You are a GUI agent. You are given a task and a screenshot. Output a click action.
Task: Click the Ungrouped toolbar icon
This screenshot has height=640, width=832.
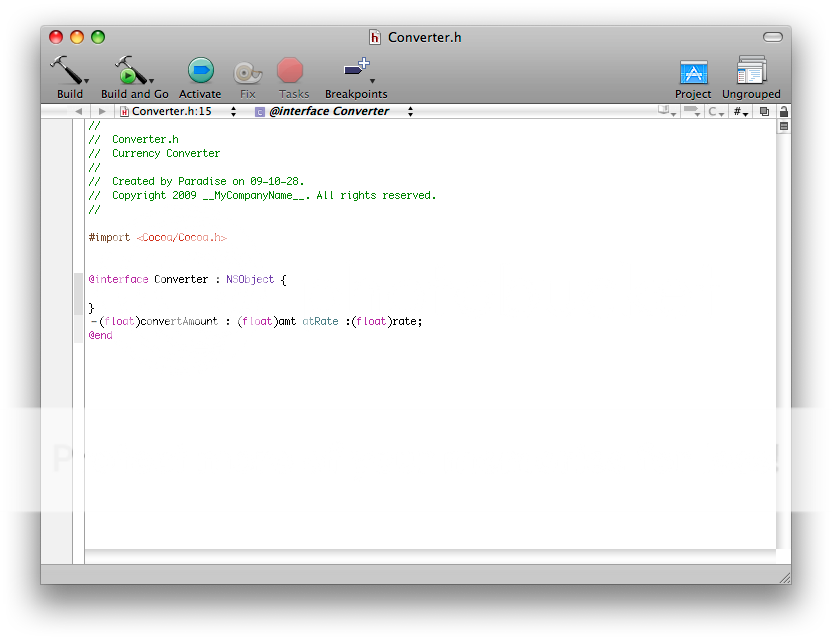pyautogui.click(x=751, y=70)
